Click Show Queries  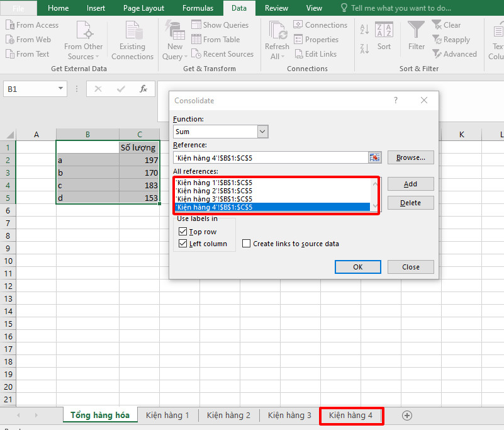coord(220,25)
